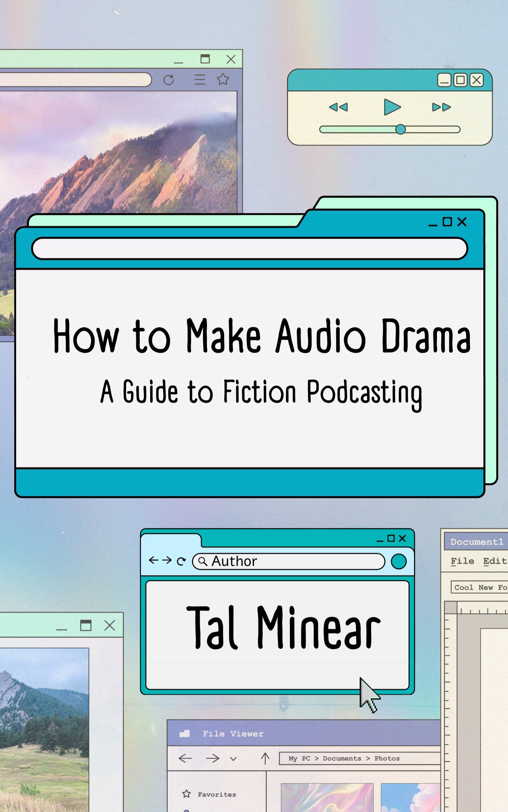The image size is (508, 812).
Task: Open the File menu in Document1
Action: [462, 561]
